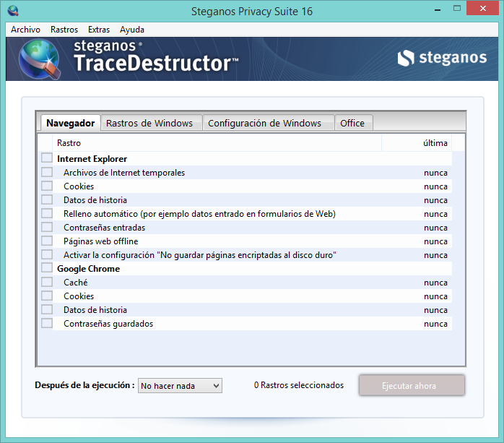Tick the Internet Explorer Cookies checkbox
Image resolution: width=504 pixels, height=443 pixels.
[x=47, y=186]
